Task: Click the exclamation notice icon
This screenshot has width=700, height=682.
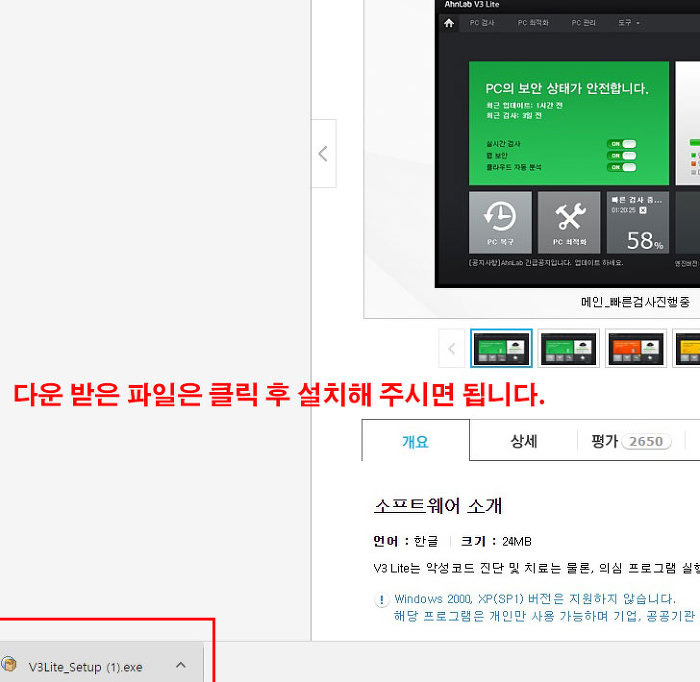Action: click(x=382, y=599)
